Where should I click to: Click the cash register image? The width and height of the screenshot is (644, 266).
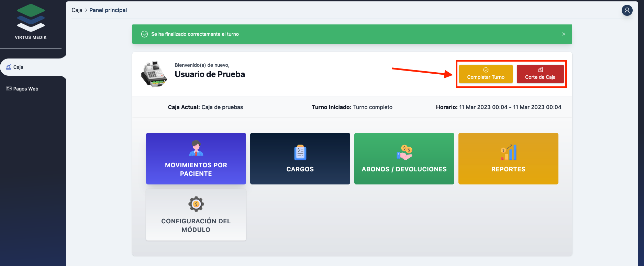(154, 74)
